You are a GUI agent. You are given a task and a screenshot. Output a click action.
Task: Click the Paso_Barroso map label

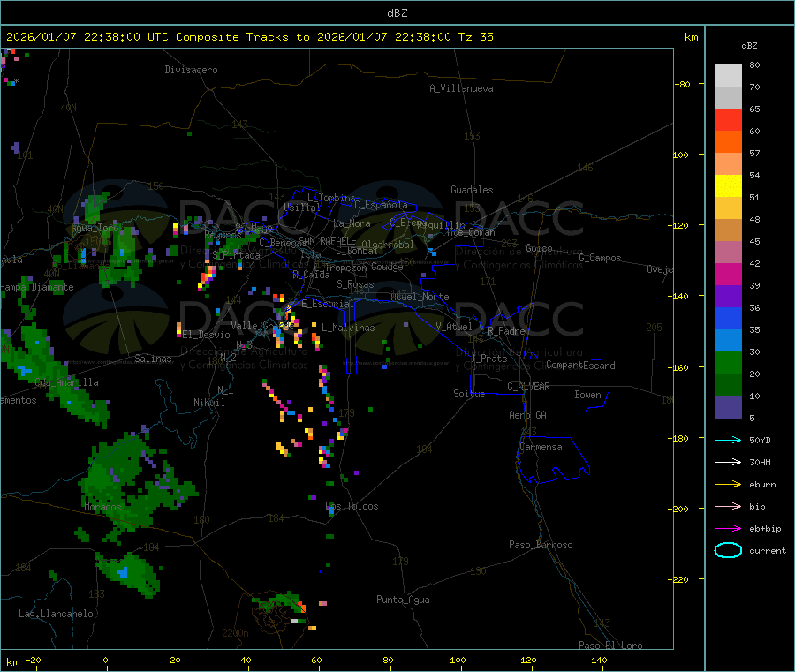click(541, 545)
